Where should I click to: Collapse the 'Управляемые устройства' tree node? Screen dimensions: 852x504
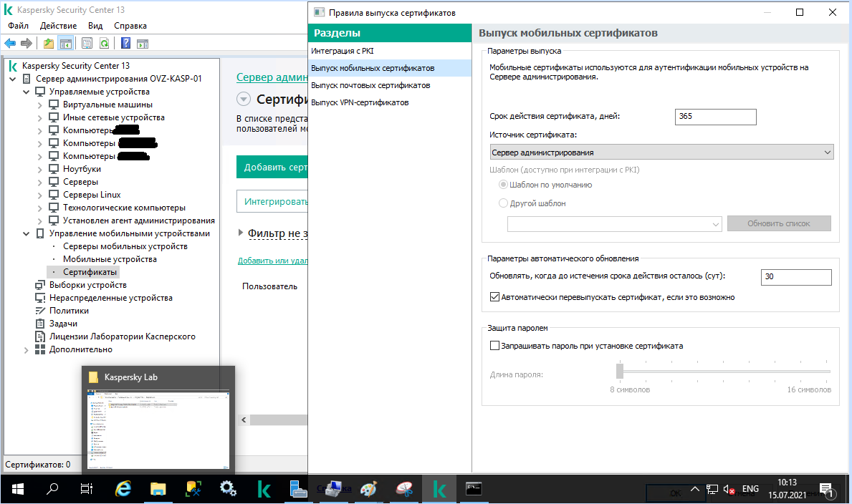pos(26,92)
